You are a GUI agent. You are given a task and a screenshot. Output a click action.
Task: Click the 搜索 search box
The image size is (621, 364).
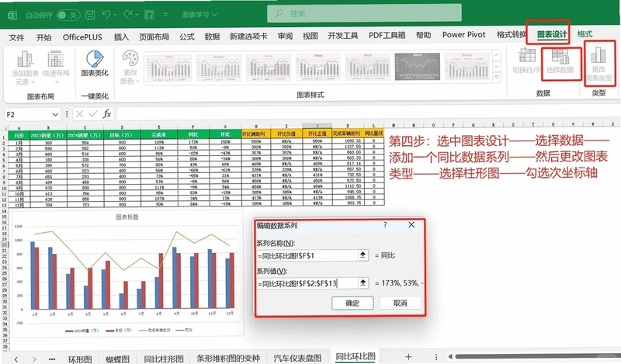tap(364, 13)
